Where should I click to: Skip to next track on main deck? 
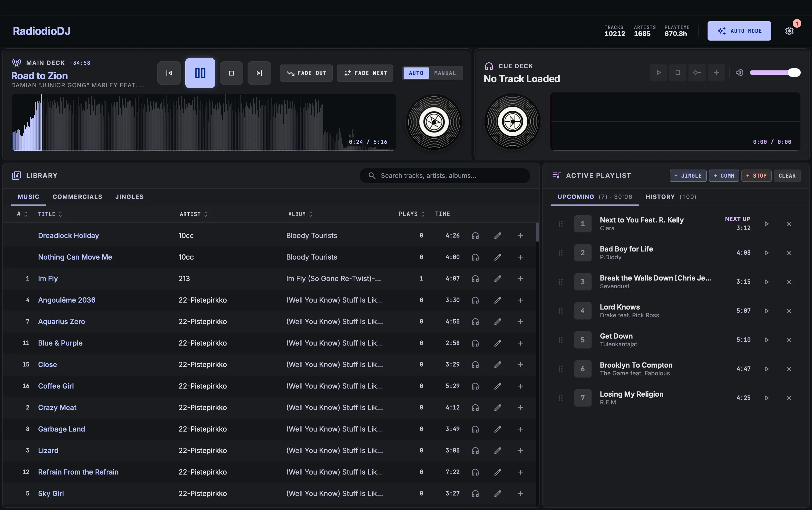(x=259, y=73)
